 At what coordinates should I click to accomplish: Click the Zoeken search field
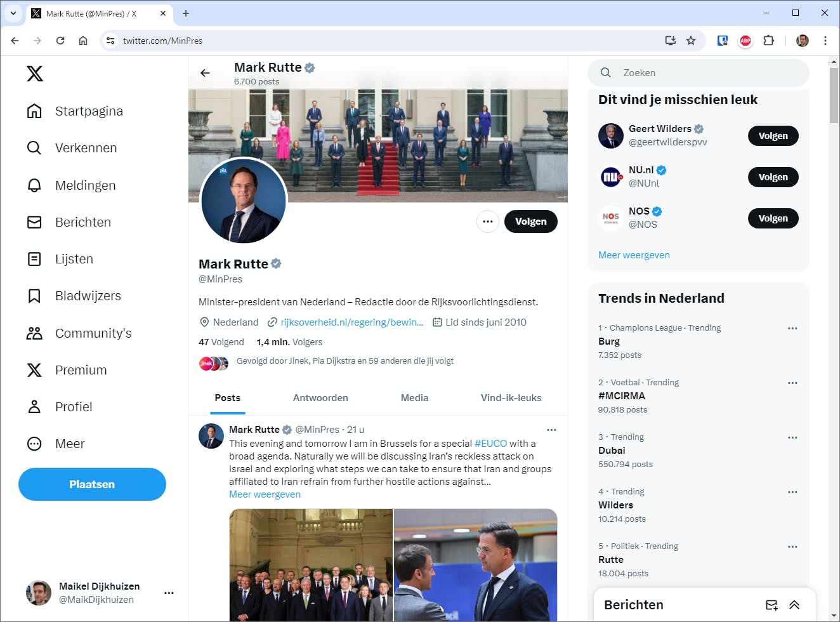(x=699, y=73)
